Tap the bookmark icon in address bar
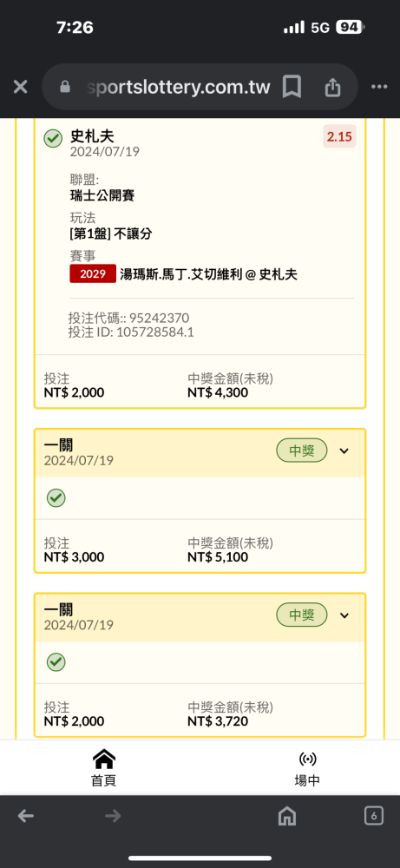The width and height of the screenshot is (400, 868). [291, 87]
